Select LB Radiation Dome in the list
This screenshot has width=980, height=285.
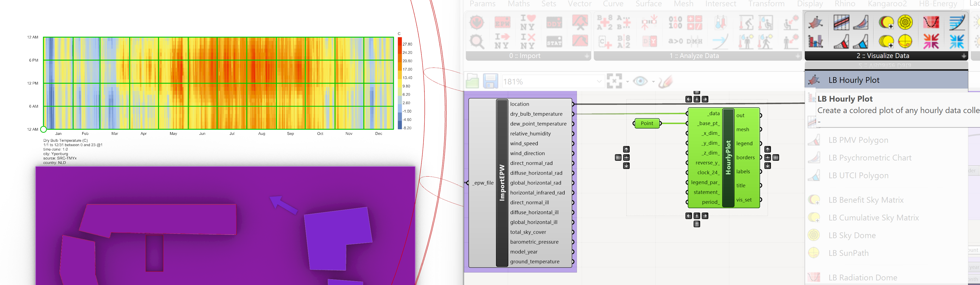(862, 277)
